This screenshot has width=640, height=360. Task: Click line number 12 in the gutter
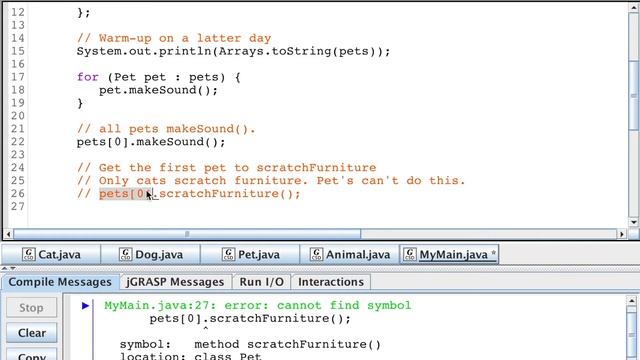(x=18, y=12)
